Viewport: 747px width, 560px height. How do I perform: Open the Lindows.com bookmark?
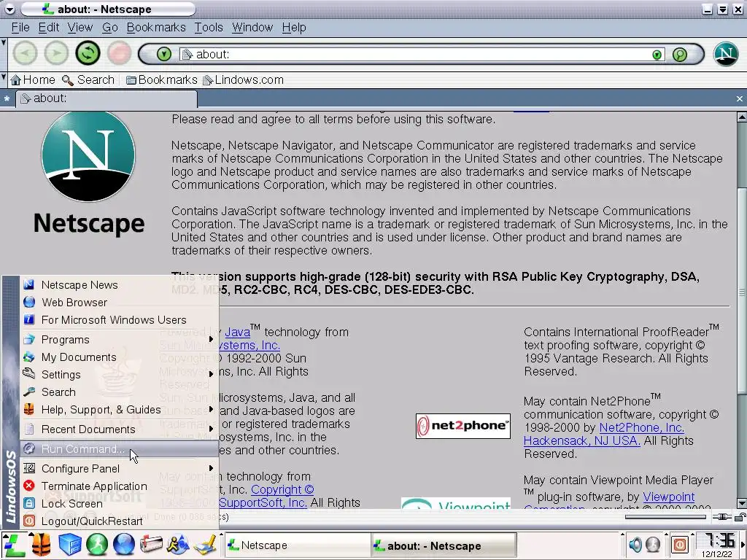click(244, 80)
